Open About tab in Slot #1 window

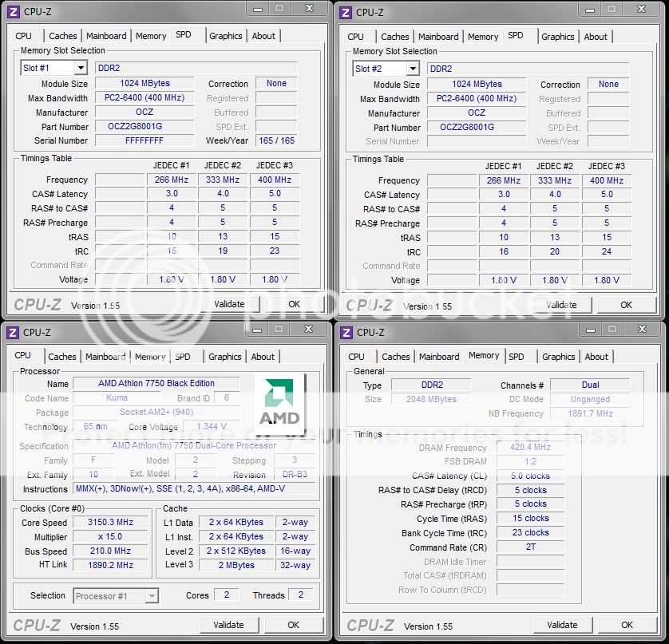263,36
